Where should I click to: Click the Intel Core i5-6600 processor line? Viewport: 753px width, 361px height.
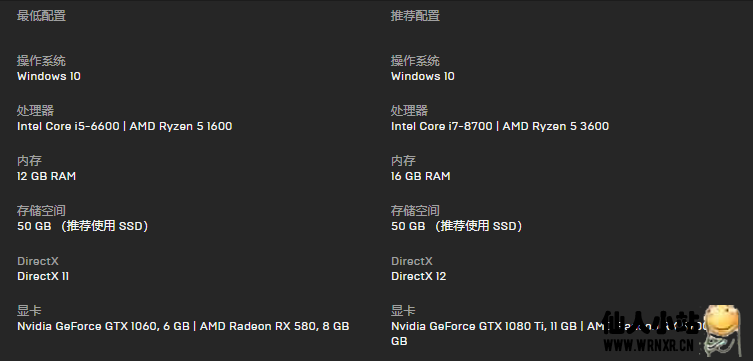[124, 126]
